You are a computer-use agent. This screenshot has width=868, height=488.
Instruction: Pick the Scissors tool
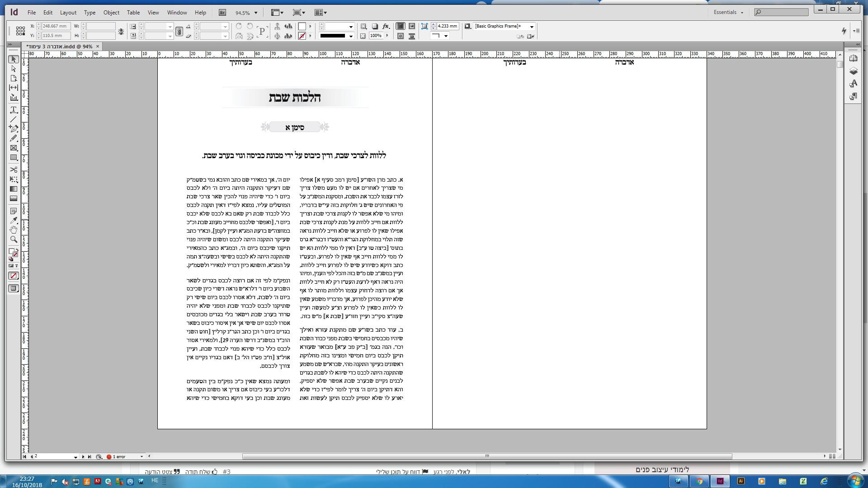14,169
